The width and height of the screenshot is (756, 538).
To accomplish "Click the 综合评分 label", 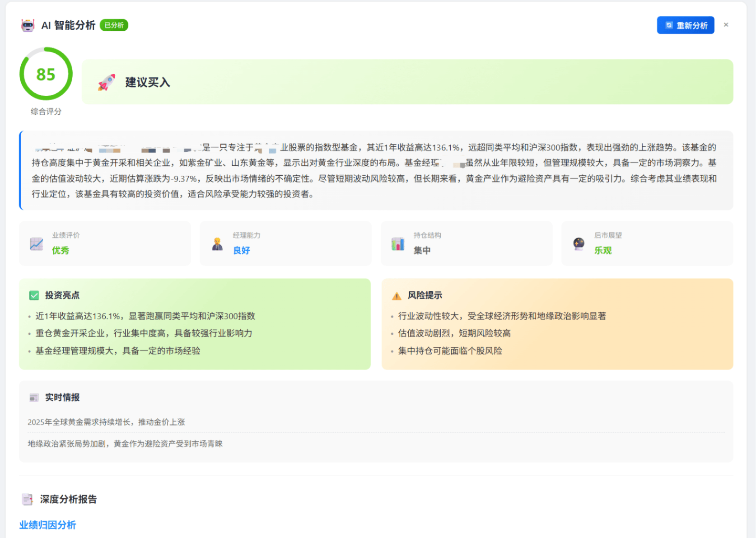I will coord(46,112).
